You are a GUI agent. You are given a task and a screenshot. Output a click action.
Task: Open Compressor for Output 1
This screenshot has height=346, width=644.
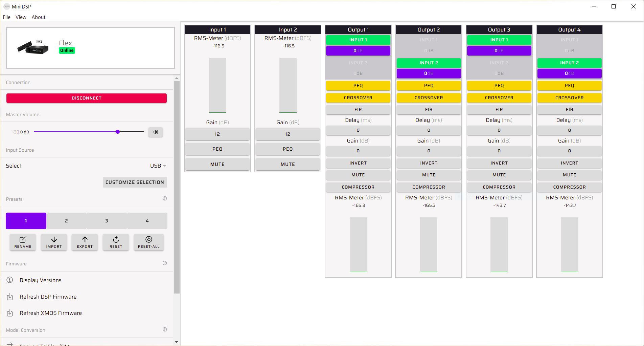358,187
